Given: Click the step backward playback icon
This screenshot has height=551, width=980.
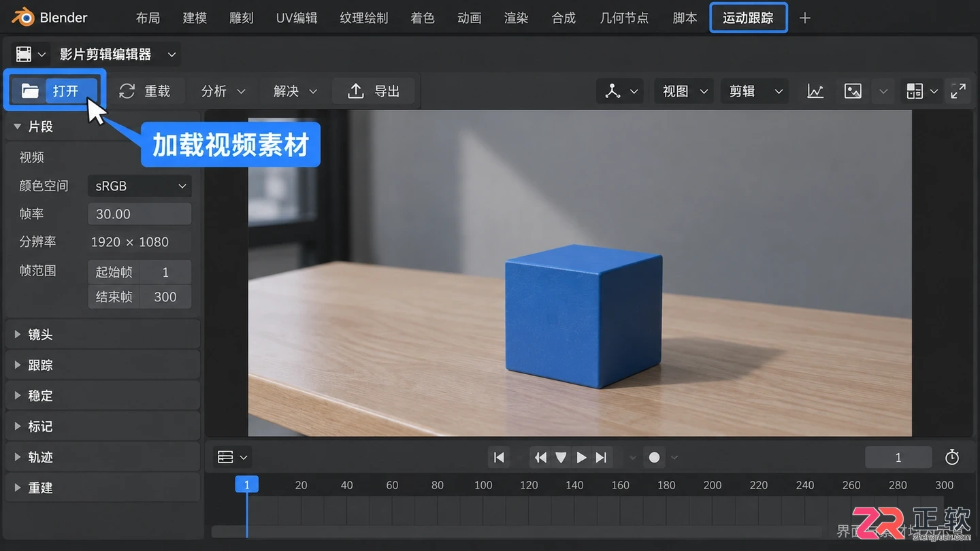Looking at the screenshot, I should (x=541, y=458).
